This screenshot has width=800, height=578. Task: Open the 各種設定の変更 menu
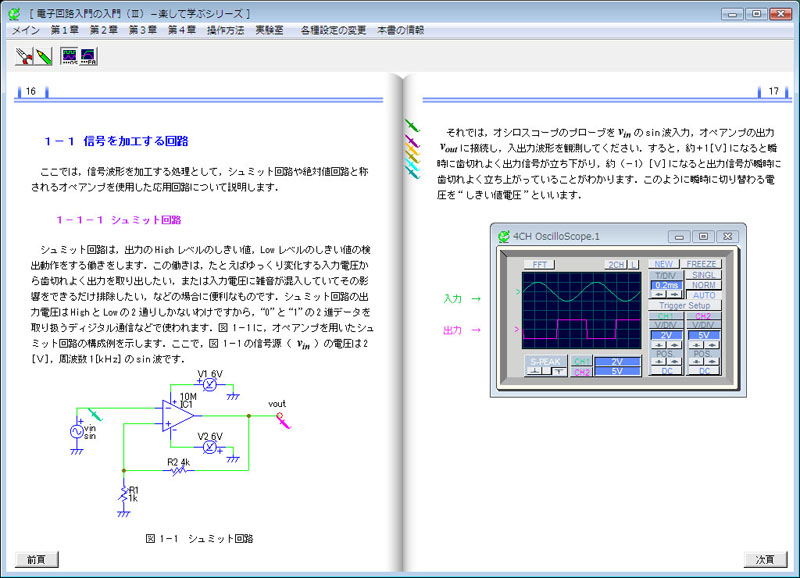click(333, 30)
